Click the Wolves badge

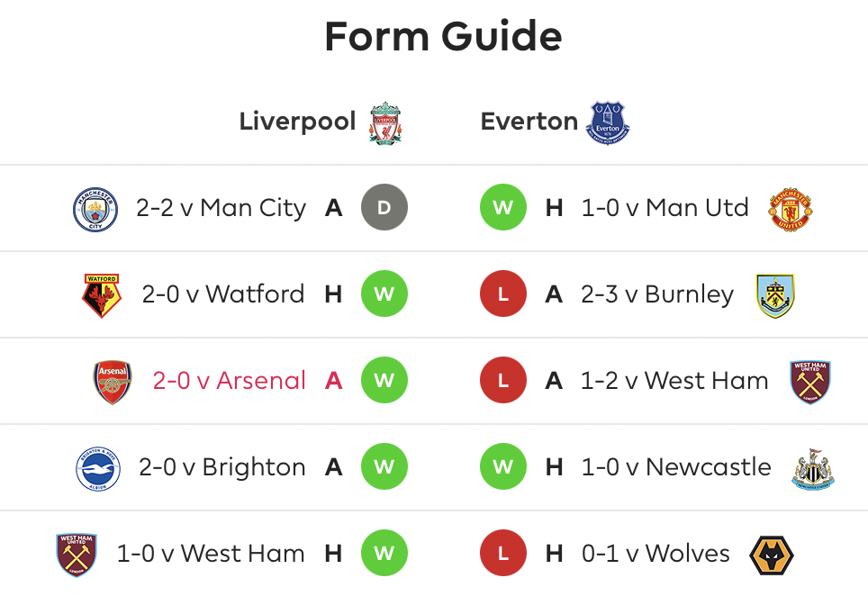(771, 555)
